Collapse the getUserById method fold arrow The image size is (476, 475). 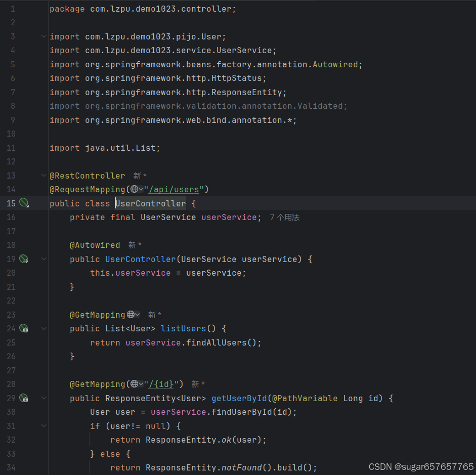pyautogui.click(x=44, y=398)
